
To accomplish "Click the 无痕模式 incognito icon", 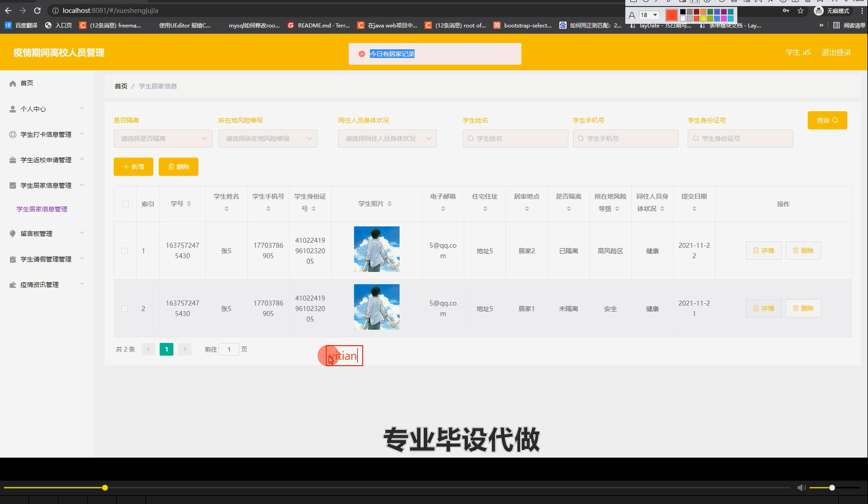I will (x=819, y=11).
